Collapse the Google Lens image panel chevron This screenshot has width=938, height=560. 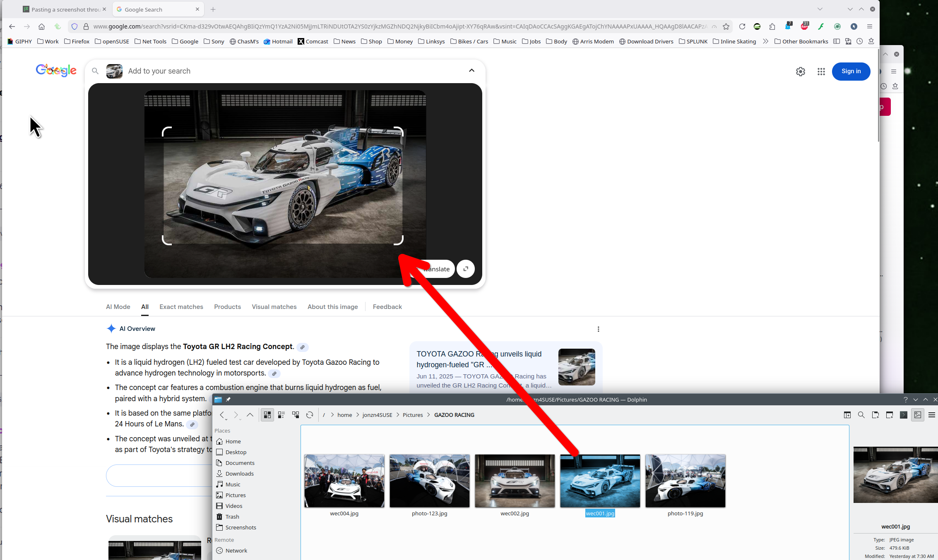pyautogui.click(x=471, y=71)
